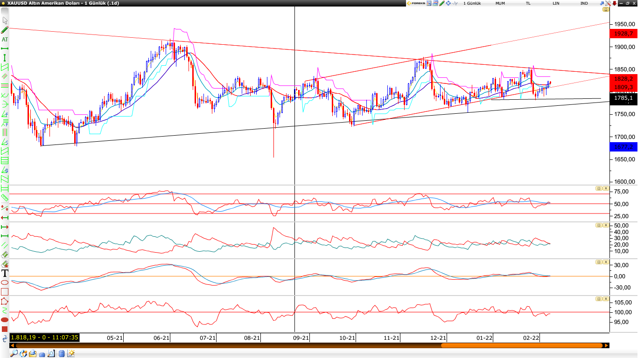Select the filled red square tool
Image resolution: width=644 pixels, height=358 pixels.
point(5,329)
